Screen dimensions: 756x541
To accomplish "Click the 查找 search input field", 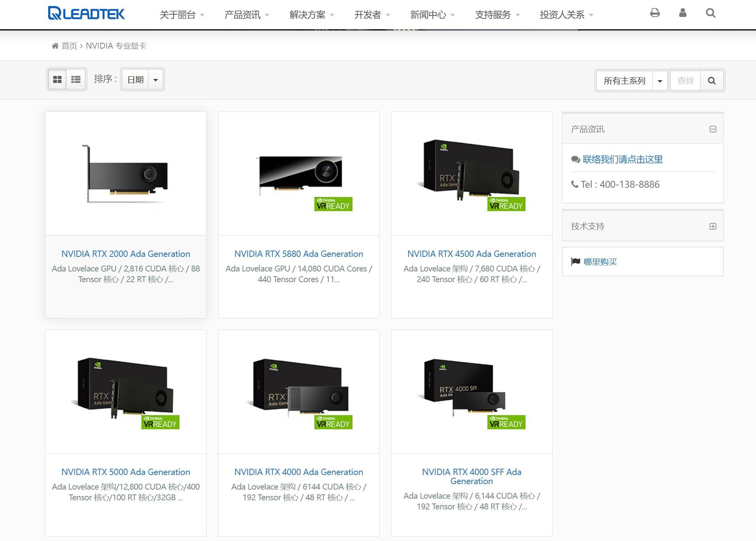I will (x=685, y=81).
